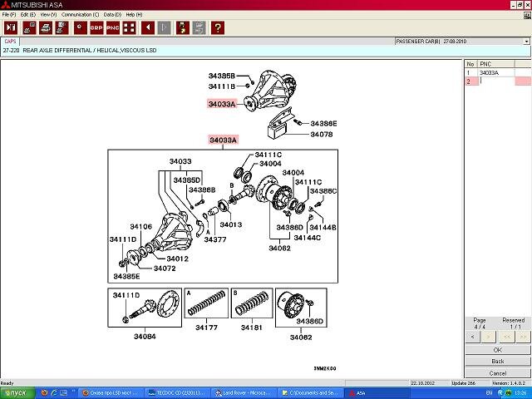The image size is (532, 399).
Task: Open the Communication (C) menu
Action: [80, 14]
